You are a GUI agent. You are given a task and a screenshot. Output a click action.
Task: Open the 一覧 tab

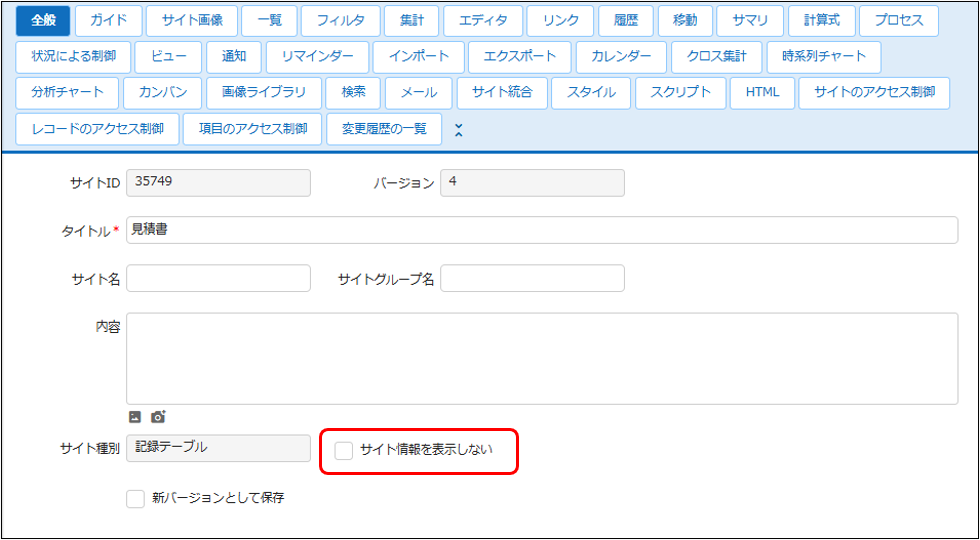coord(269,21)
